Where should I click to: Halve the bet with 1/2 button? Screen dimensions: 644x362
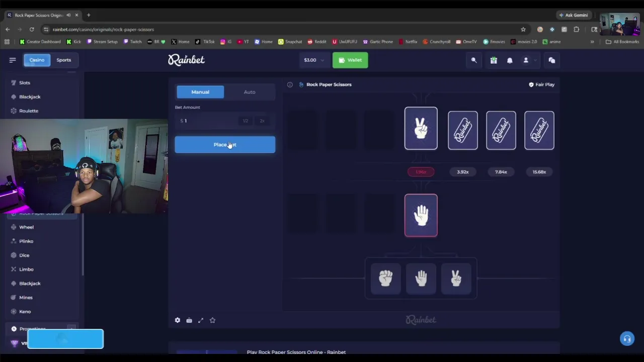point(246,121)
